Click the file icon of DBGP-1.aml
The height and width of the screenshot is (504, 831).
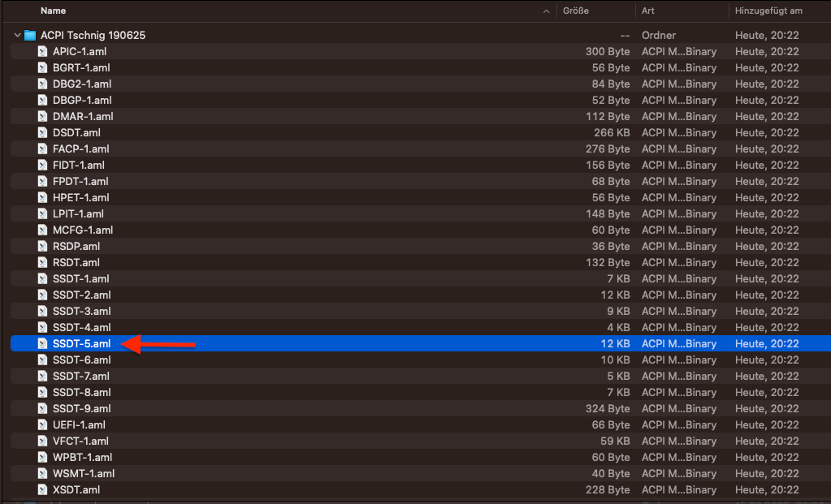42,100
